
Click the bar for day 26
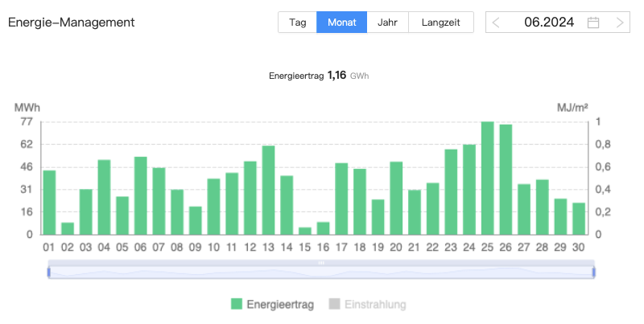pyautogui.click(x=506, y=180)
